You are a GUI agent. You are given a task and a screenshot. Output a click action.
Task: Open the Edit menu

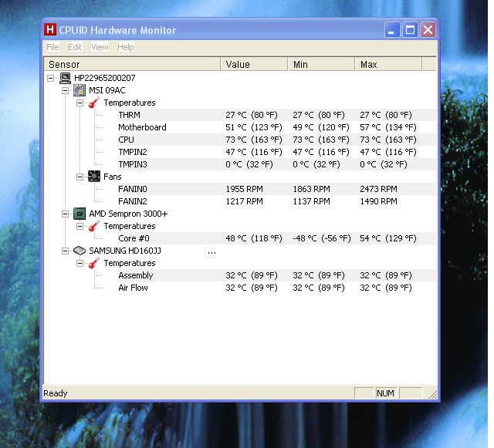click(x=75, y=47)
